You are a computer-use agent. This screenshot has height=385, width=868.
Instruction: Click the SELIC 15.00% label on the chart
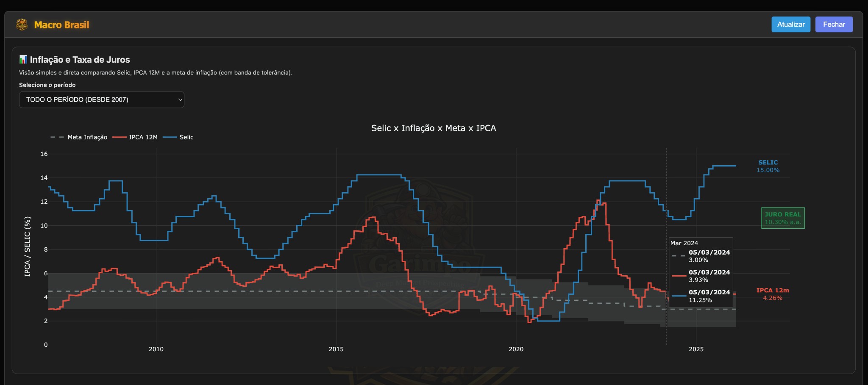click(768, 166)
